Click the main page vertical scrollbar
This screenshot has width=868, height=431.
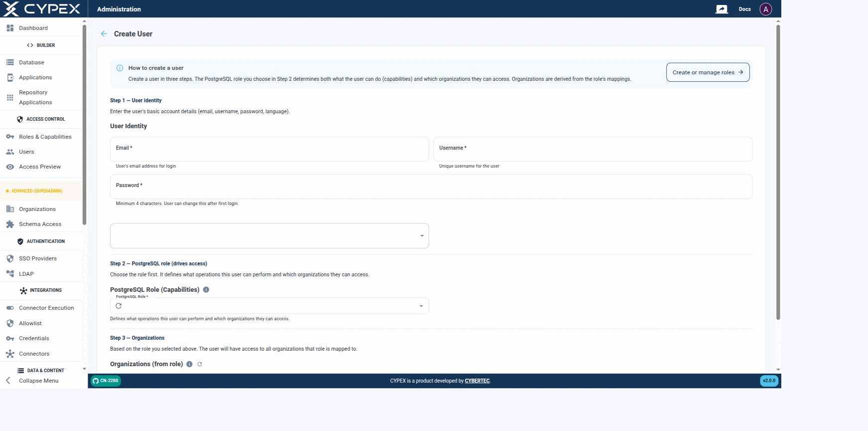[778, 172]
